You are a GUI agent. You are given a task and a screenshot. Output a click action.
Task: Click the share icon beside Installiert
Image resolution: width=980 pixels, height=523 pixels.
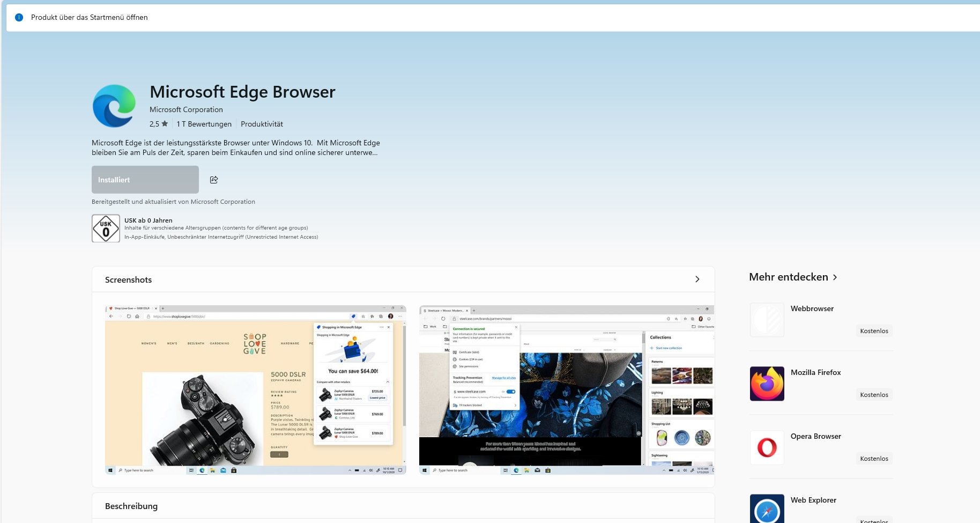214,180
